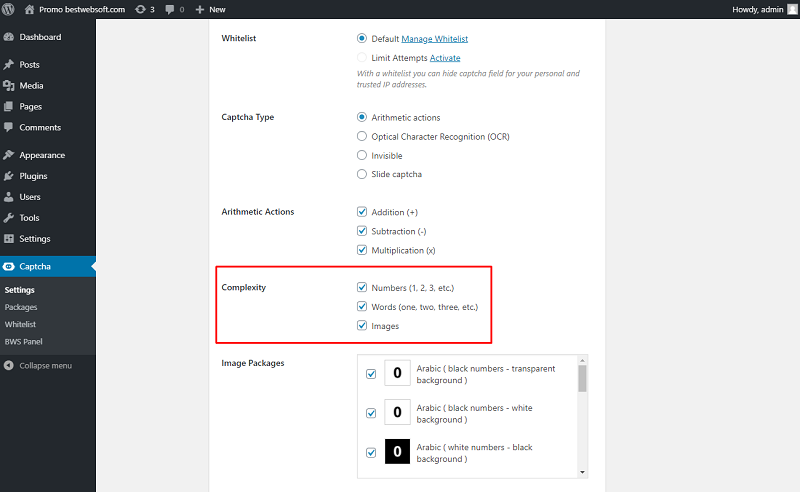Click the black-background 0 package thumbnail
This screenshot has height=492, width=800.
tap(397, 451)
